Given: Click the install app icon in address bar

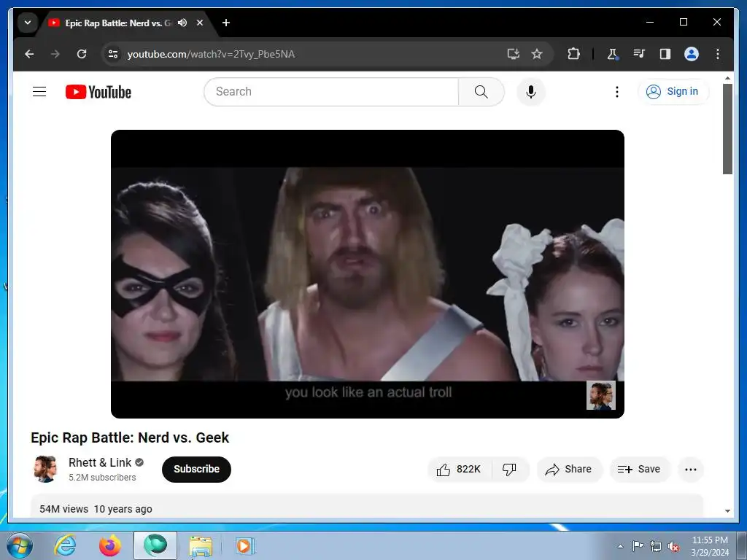Looking at the screenshot, I should click(513, 54).
